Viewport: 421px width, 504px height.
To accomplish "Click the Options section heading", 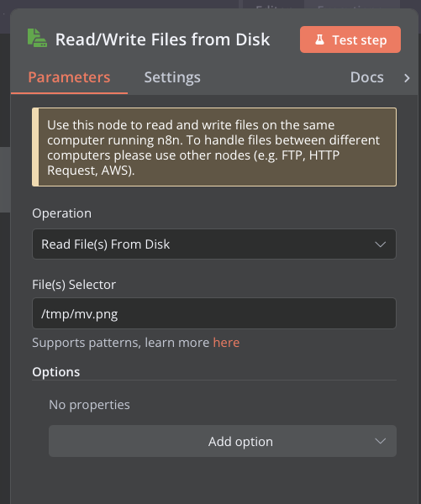I will (56, 372).
